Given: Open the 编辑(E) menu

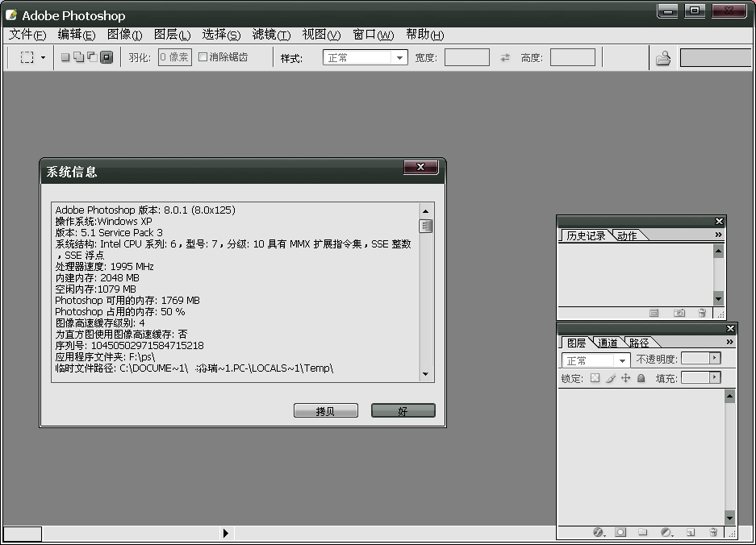Looking at the screenshot, I should pos(76,35).
